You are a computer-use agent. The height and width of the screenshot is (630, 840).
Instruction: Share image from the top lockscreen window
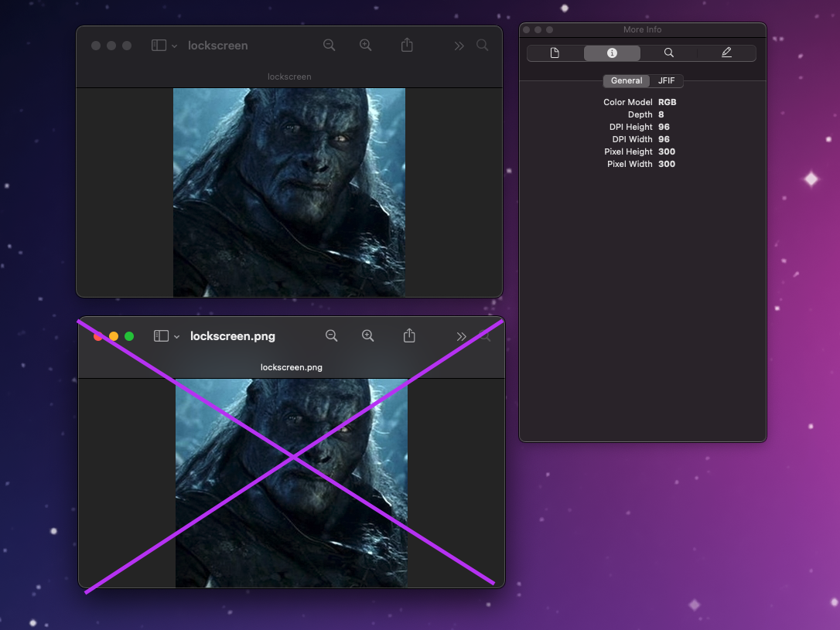tap(407, 45)
